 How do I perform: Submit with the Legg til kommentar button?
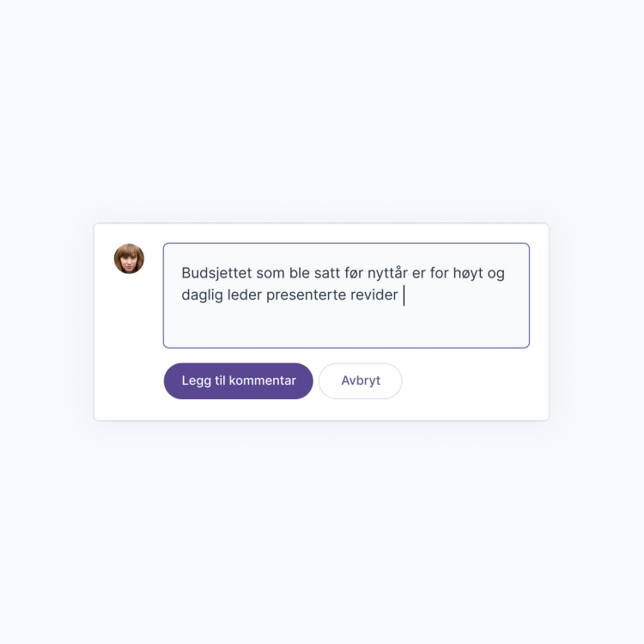[x=238, y=381]
